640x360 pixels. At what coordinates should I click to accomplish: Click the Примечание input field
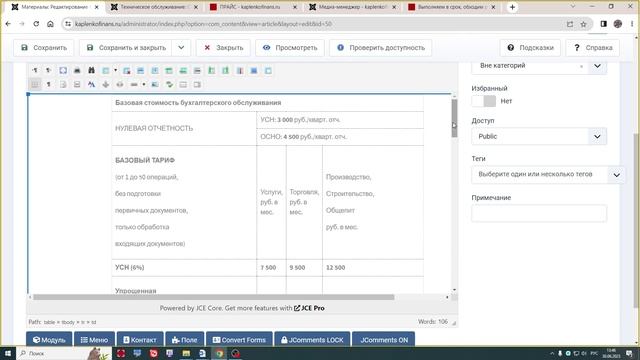[x=539, y=213]
